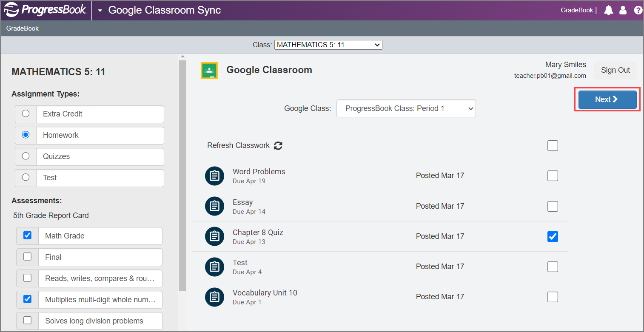This screenshot has width=644, height=332.
Task: Click the GradeBook breadcrumb item
Action: point(23,28)
